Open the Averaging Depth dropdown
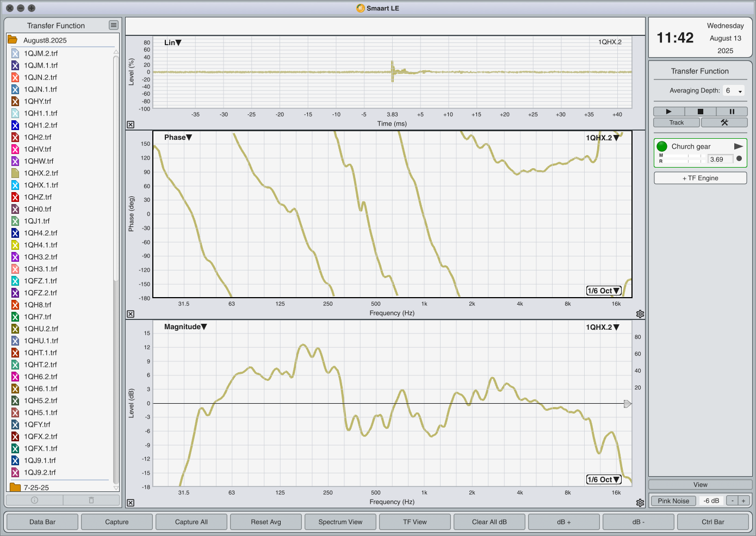756x536 pixels. (x=734, y=91)
